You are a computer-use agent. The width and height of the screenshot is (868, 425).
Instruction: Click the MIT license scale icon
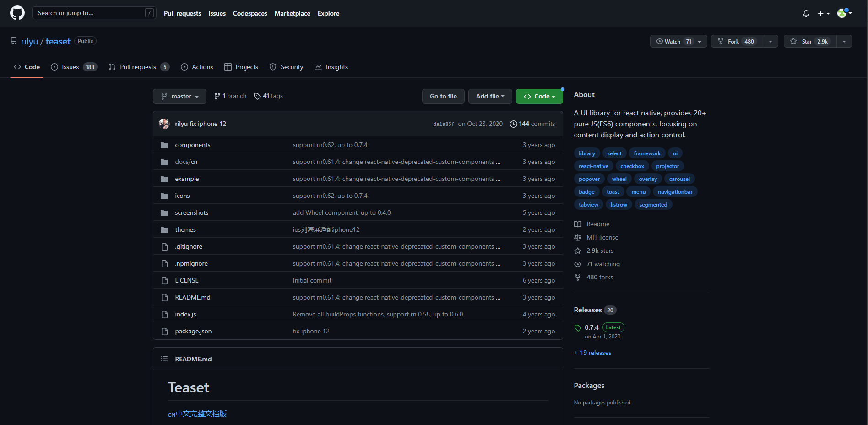point(578,238)
